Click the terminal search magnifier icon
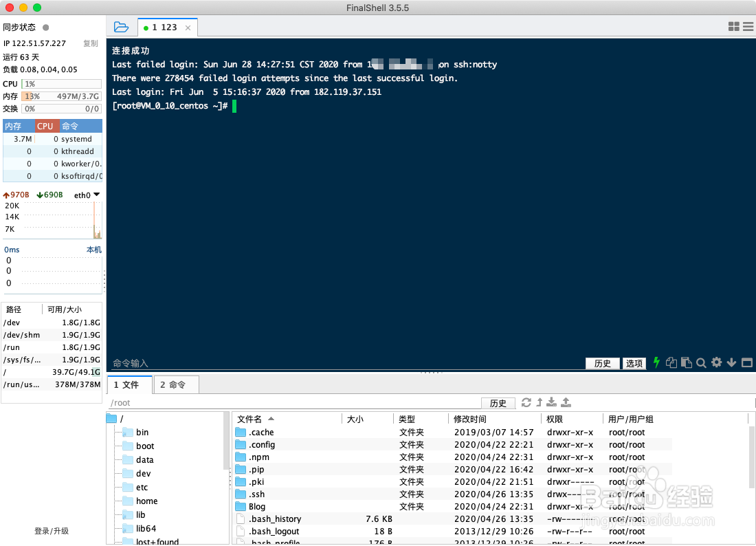Screen dimensions: 756x546 pos(702,362)
